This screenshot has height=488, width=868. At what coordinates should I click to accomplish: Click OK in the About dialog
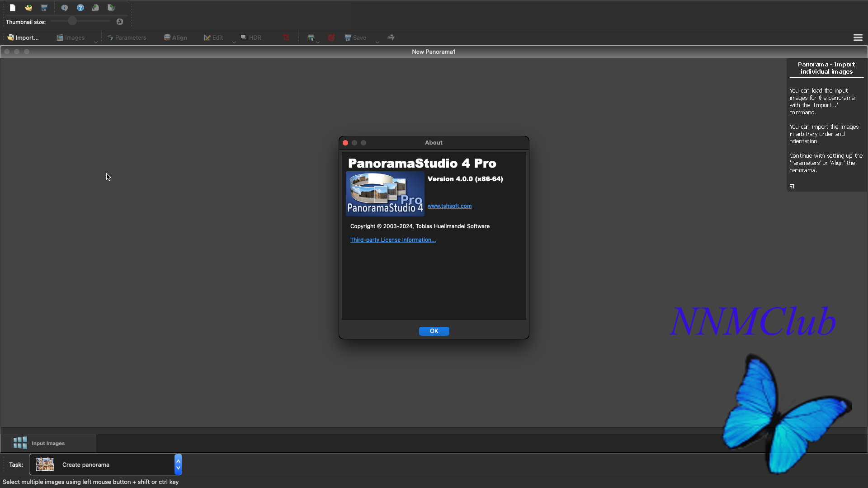point(434,331)
